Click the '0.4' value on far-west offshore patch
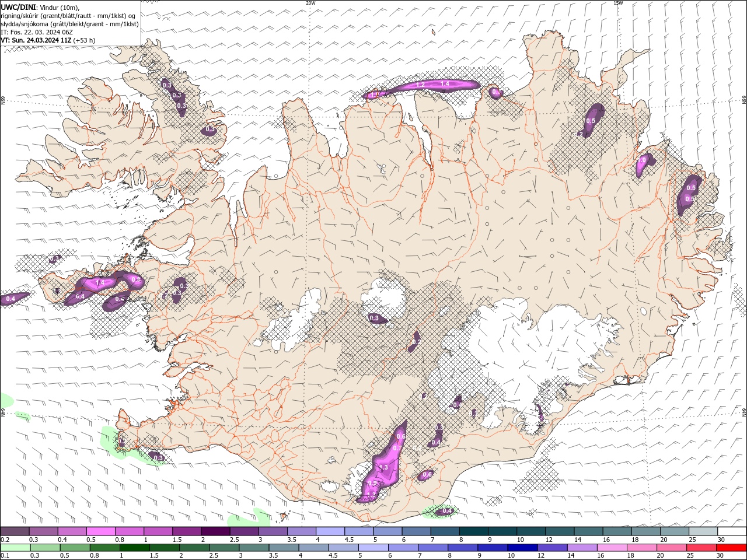747x560 pixels. (11, 299)
